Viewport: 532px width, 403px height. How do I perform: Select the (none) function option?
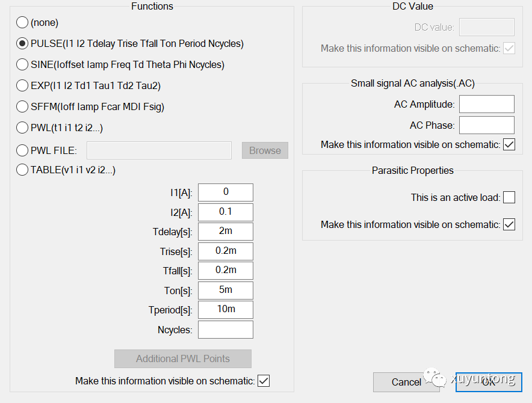tap(22, 23)
